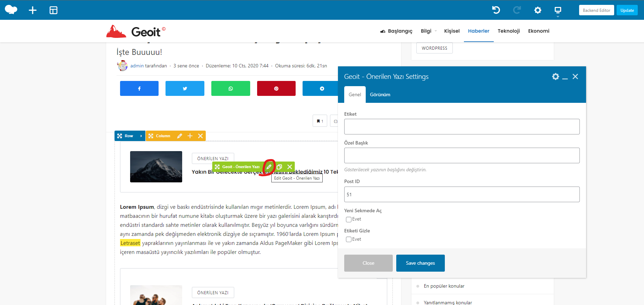Expand the Row control arrow
Image resolution: width=644 pixels, height=305 pixels.
tap(141, 136)
